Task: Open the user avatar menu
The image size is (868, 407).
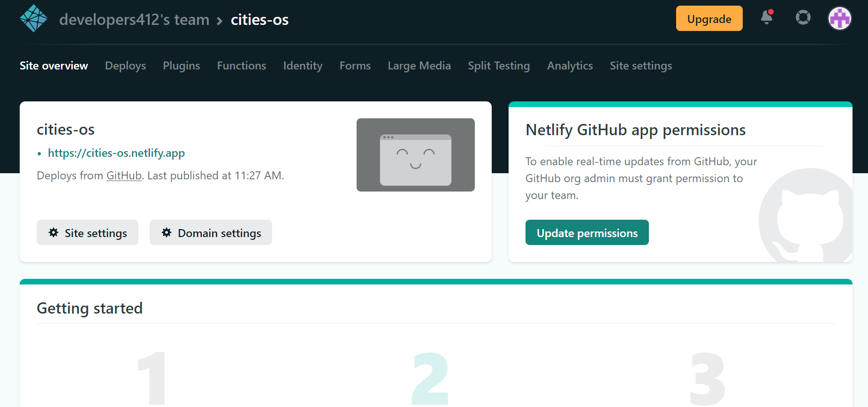Action: pyautogui.click(x=839, y=18)
